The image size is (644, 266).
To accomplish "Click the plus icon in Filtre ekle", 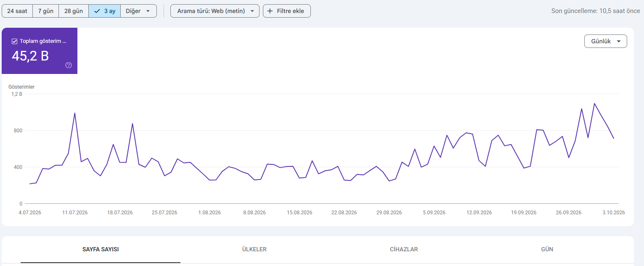I will click(270, 11).
